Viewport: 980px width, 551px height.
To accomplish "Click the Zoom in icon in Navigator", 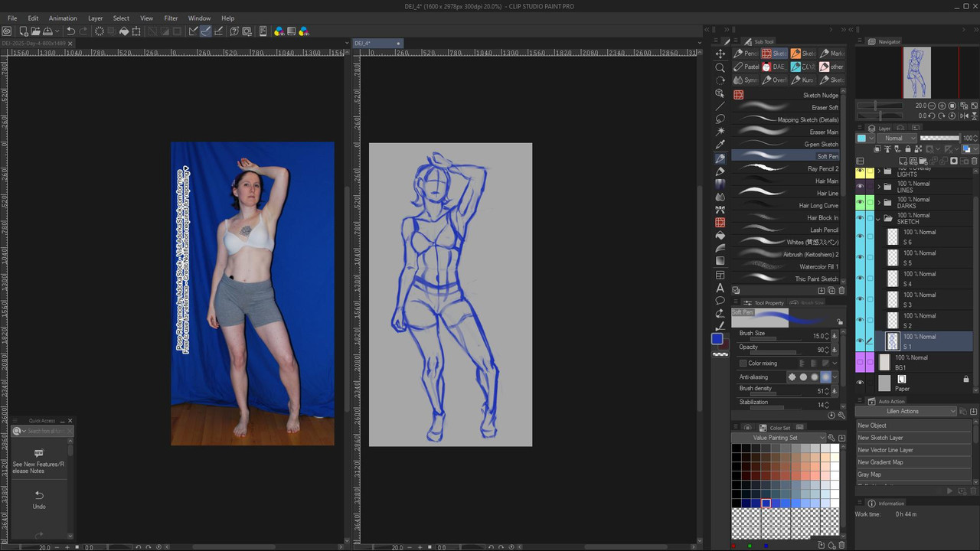I will (942, 106).
